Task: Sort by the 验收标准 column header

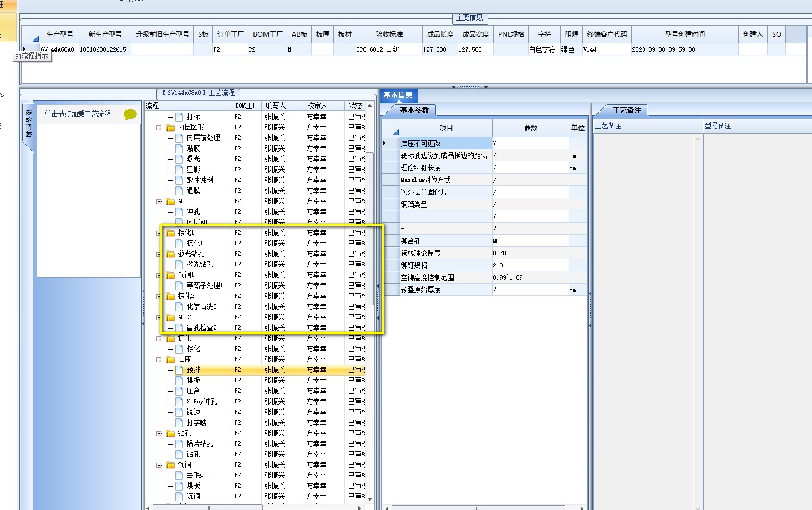Action: [x=389, y=34]
